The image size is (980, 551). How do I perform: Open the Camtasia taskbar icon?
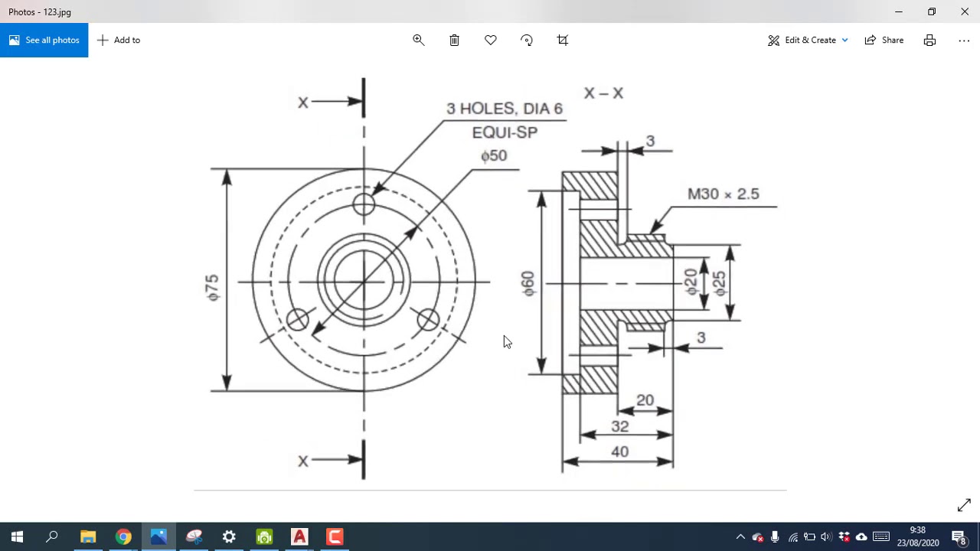[335, 536]
